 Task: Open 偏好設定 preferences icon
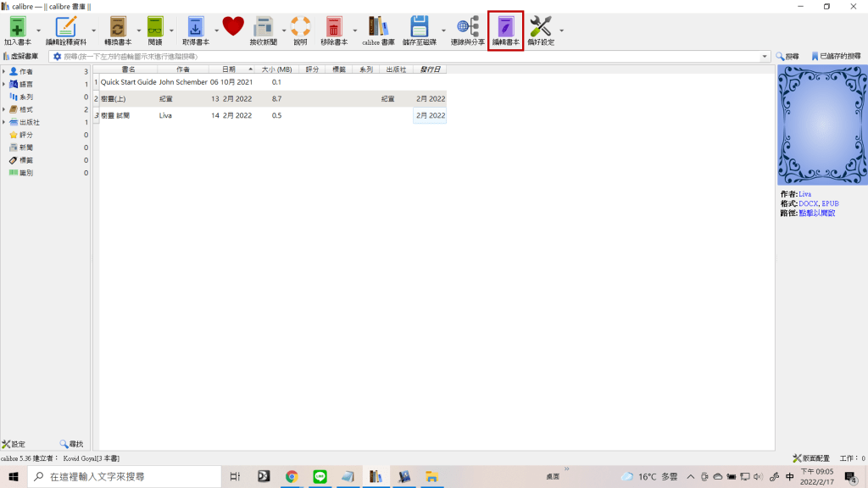point(541,27)
